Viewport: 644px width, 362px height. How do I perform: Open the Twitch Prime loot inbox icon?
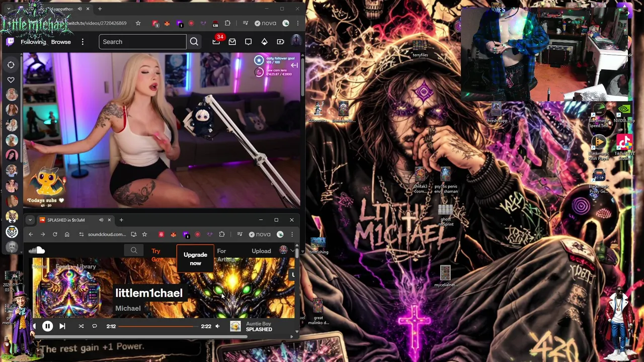(232, 42)
